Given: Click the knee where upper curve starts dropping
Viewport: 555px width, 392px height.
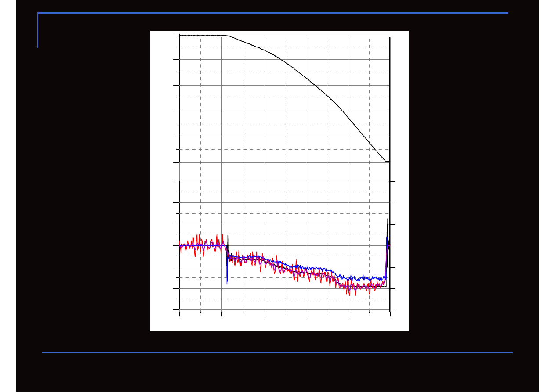Looking at the screenshot, I should tap(226, 36).
